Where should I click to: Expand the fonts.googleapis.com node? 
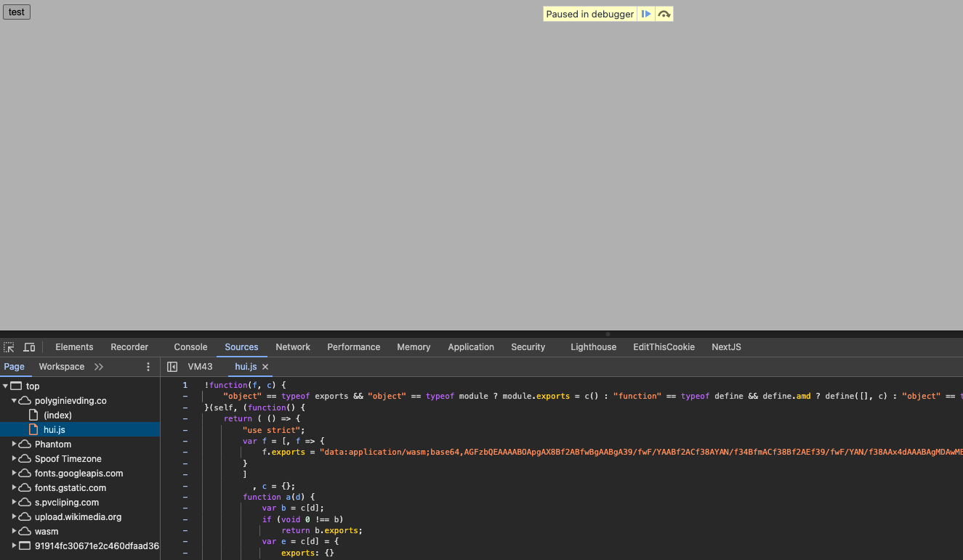[x=14, y=473]
